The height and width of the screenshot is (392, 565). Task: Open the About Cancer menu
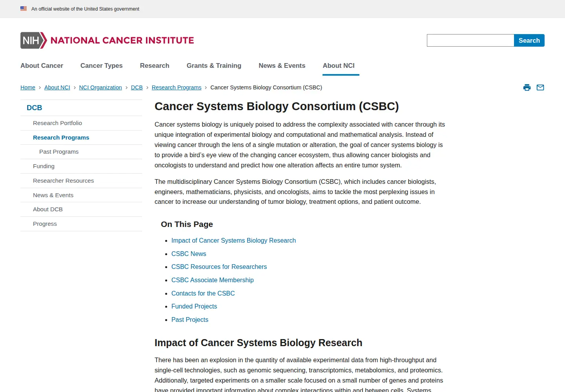tap(42, 65)
